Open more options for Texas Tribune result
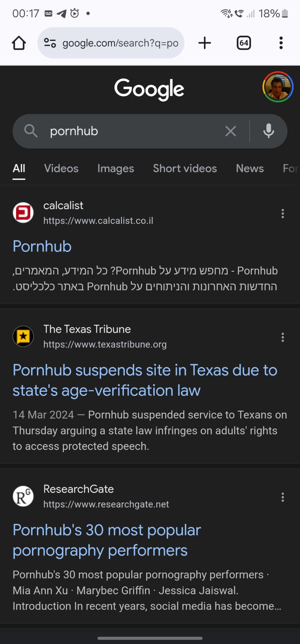Screen dimensions: 300x644 click(283, 337)
